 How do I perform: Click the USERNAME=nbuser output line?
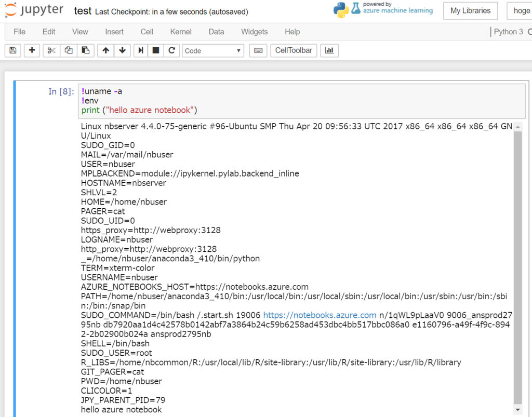119,277
